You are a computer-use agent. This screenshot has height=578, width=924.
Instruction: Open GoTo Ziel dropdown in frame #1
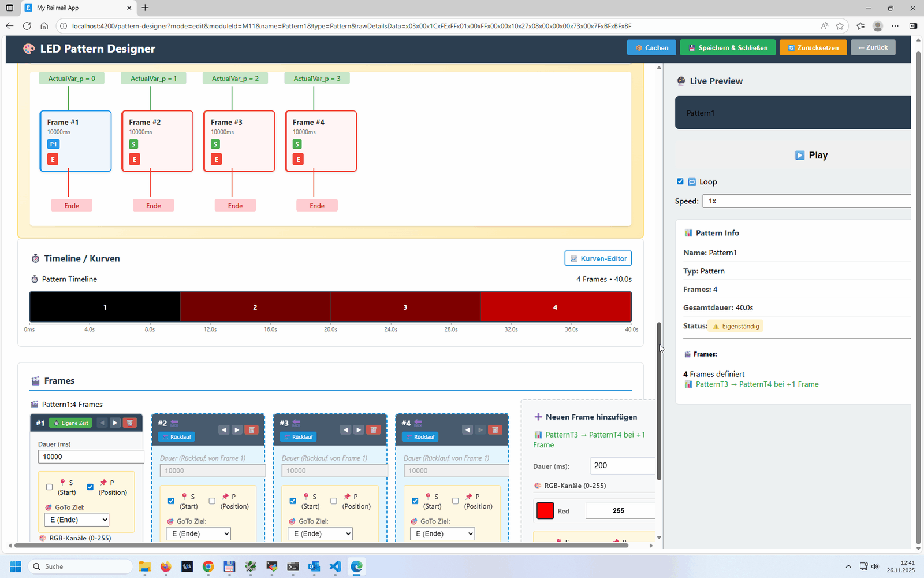pos(77,520)
